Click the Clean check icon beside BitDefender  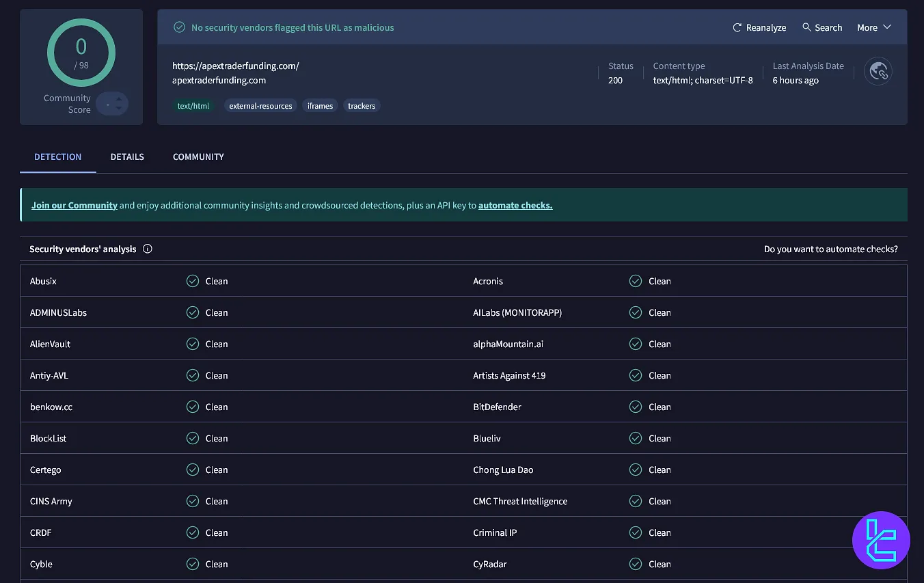click(636, 407)
